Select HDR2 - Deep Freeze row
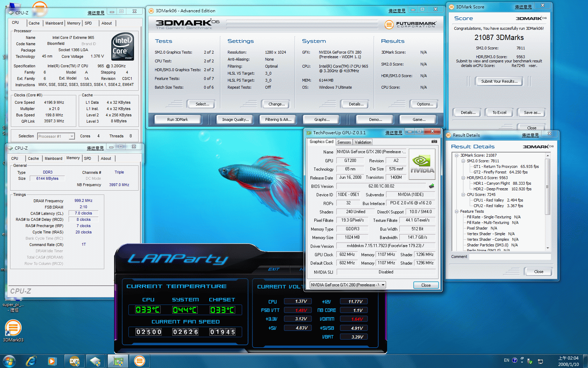The image size is (588, 368). click(502, 189)
